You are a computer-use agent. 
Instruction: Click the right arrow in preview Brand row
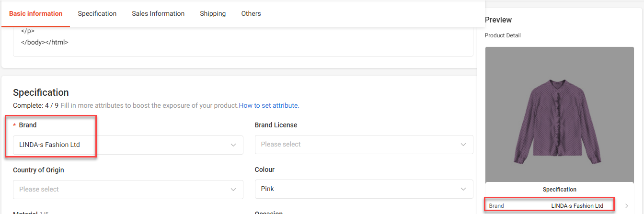click(627, 206)
